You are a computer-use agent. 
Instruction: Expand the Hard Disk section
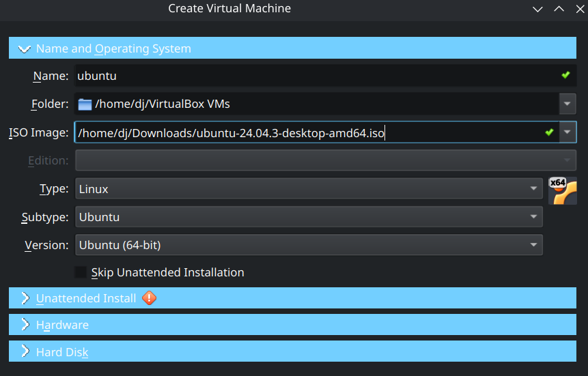[x=292, y=351]
